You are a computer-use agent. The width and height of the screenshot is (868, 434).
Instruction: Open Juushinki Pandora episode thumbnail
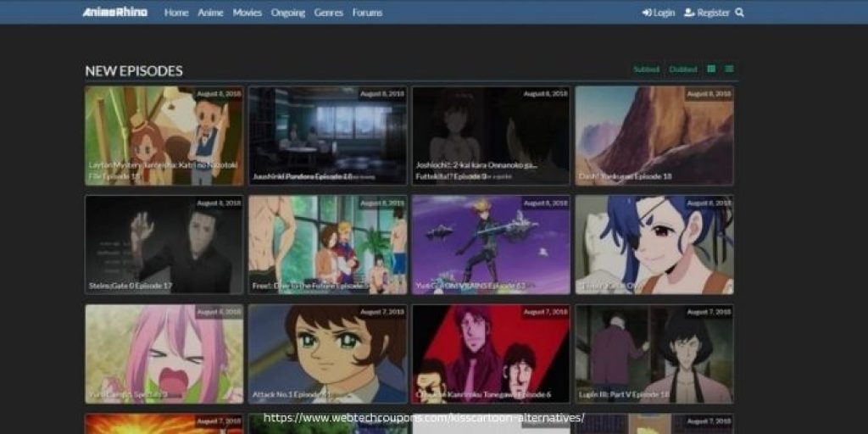[x=328, y=136]
